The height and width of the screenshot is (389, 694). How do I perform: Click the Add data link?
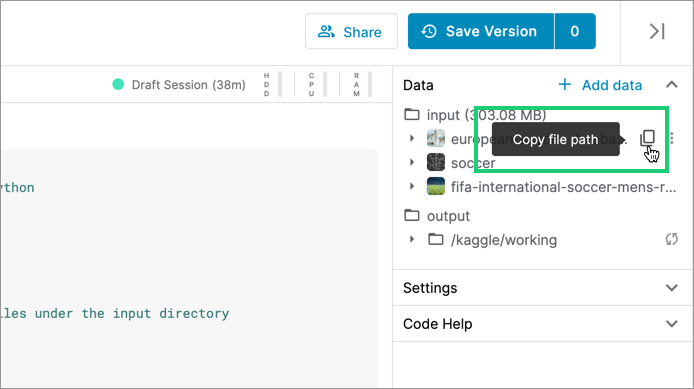600,85
